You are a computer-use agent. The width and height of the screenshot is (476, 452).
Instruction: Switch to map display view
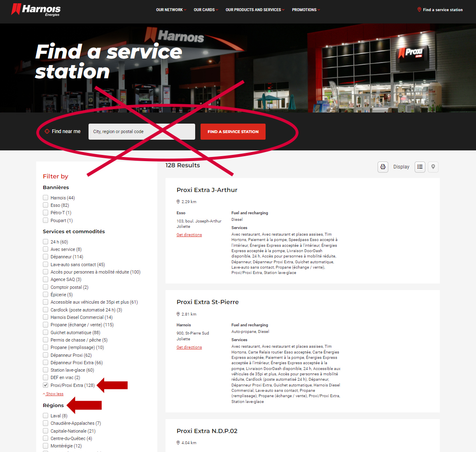[433, 167]
